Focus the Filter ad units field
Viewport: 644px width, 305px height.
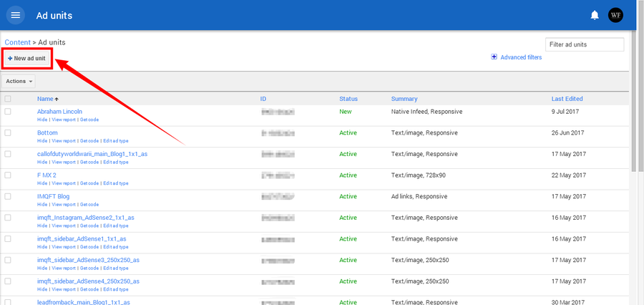585,44
